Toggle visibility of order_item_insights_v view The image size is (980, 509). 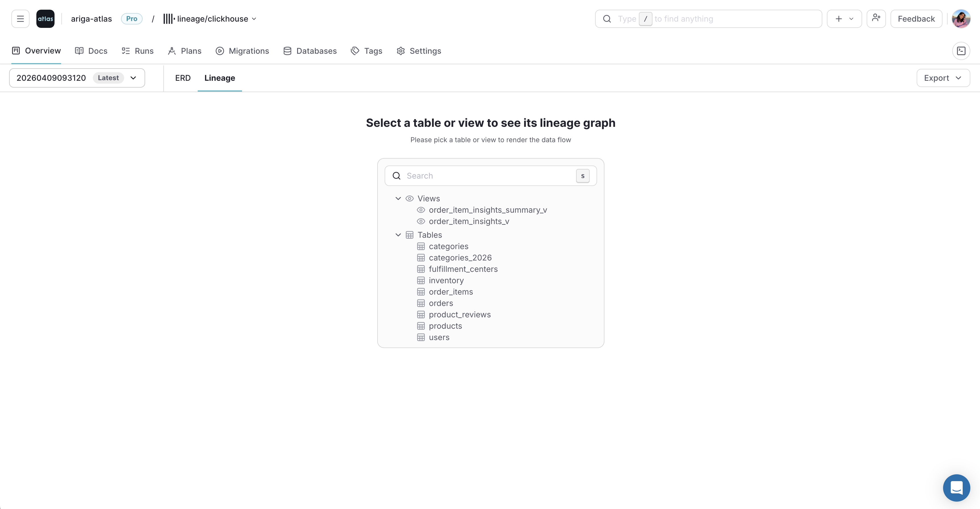coord(421,221)
